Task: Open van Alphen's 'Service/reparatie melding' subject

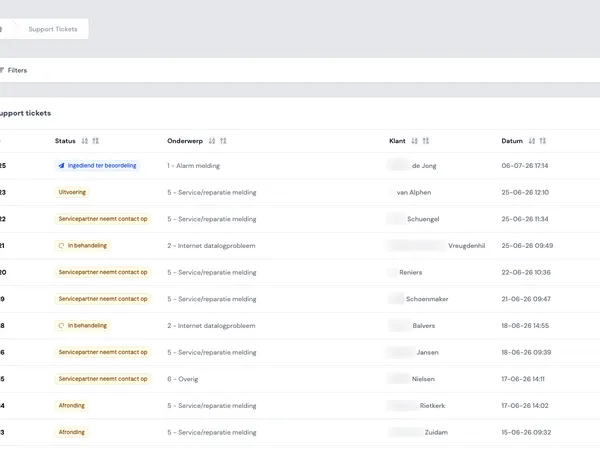Action: [x=212, y=192]
